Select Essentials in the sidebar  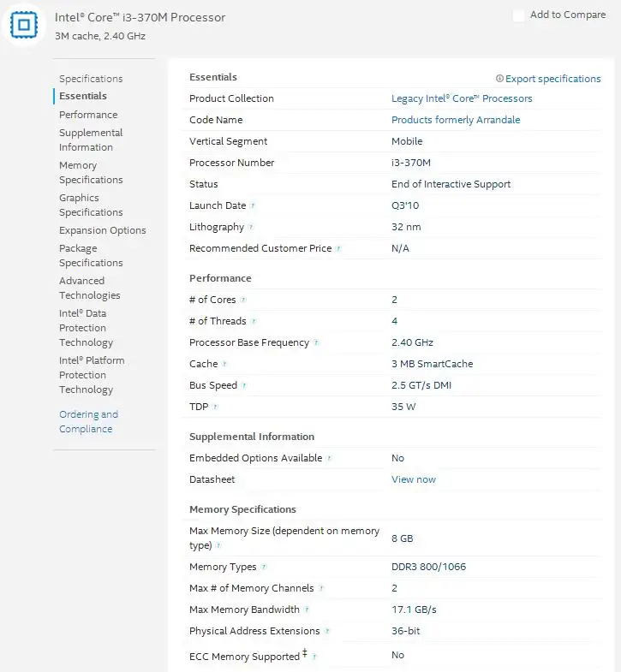[x=83, y=96]
